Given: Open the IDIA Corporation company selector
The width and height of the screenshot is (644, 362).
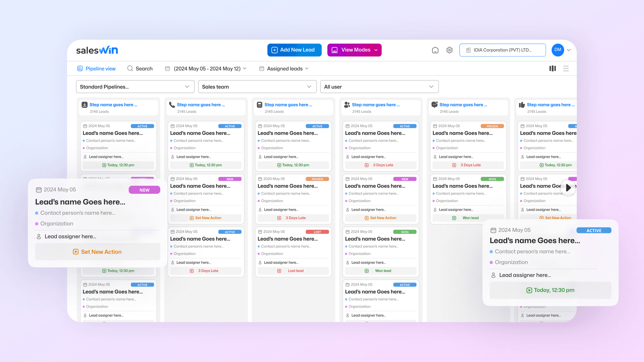Looking at the screenshot, I should (502, 50).
